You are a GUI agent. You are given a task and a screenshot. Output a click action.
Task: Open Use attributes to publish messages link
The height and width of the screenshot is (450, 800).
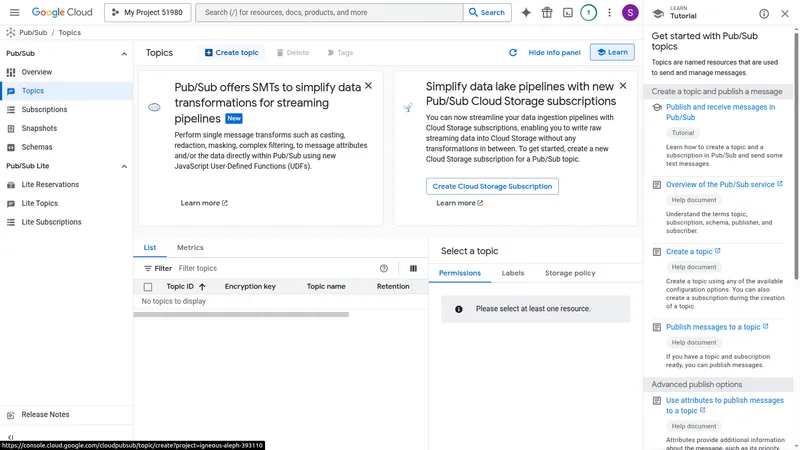724,406
